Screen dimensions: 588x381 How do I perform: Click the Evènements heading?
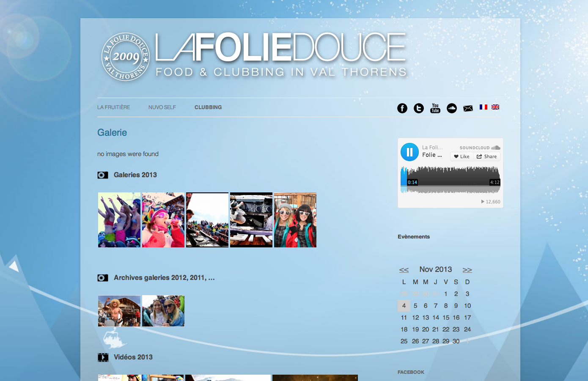[414, 237]
